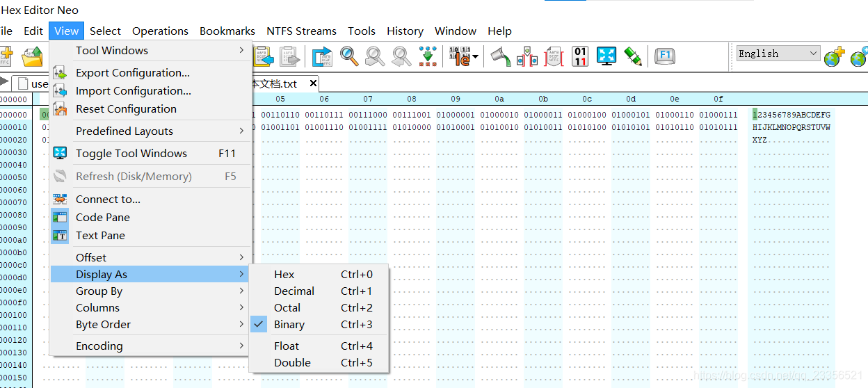Click binary byte 01000001 in first row

pyautogui.click(x=456, y=115)
